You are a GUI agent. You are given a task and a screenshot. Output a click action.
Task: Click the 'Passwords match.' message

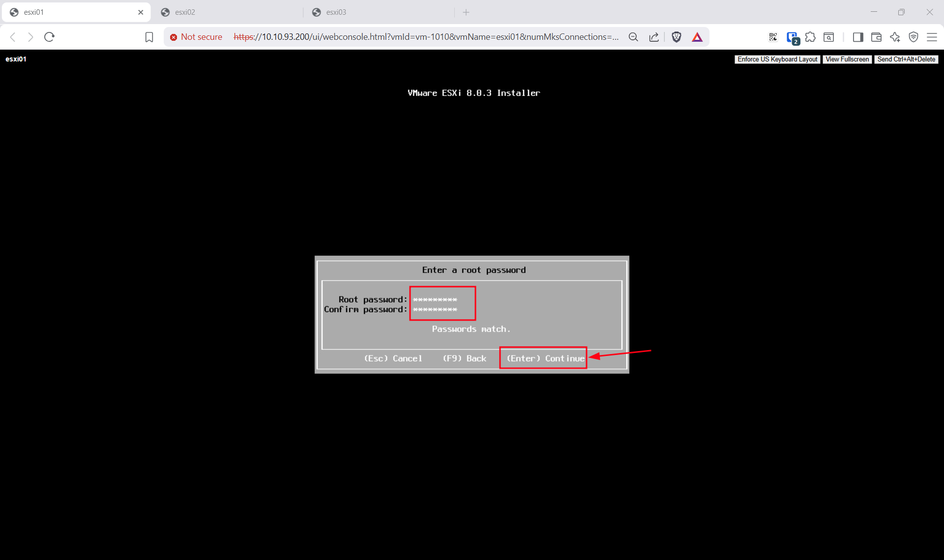tap(471, 329)
